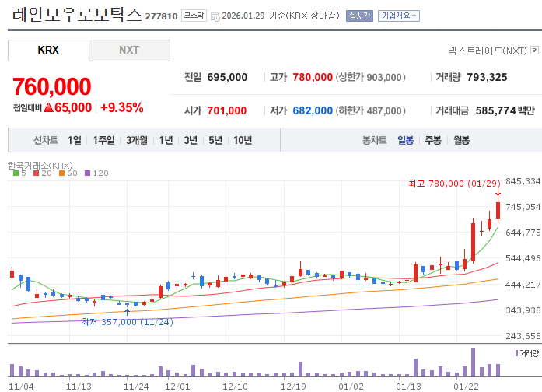Select the 월봉 monthly candle chart
This screenshot has height=392, width=542.
[x=461, y=140]
